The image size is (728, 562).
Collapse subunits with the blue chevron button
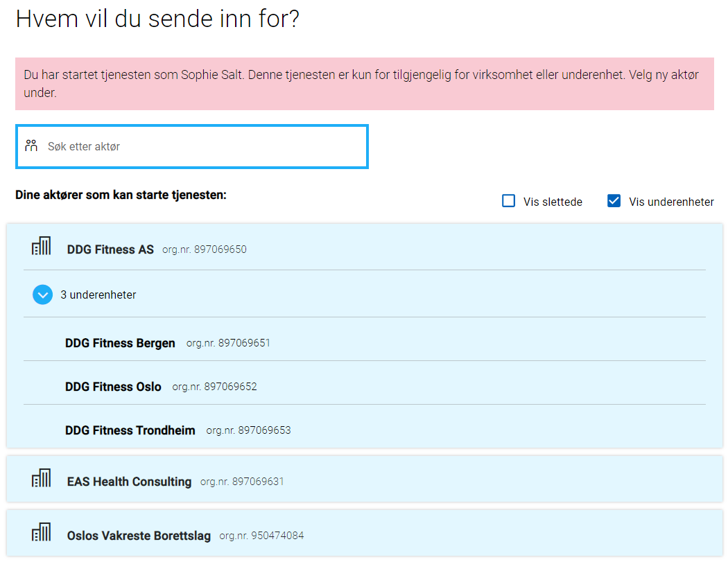coord(42,295)
